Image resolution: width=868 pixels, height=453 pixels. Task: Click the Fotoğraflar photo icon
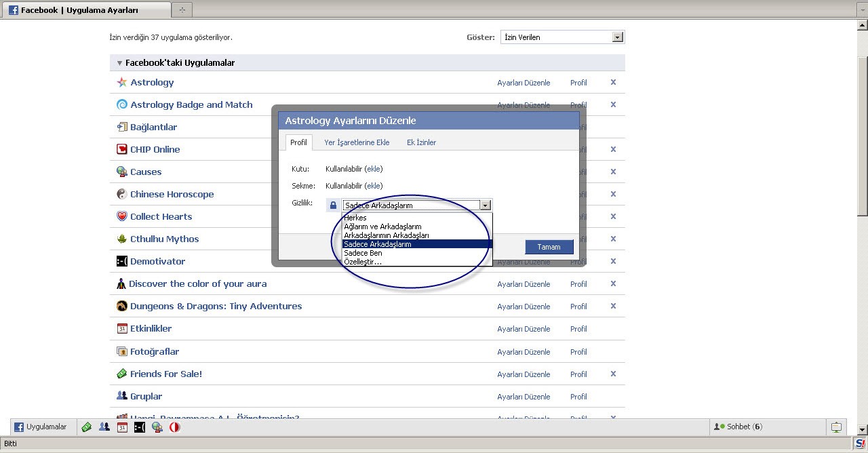tap(122, 351)
